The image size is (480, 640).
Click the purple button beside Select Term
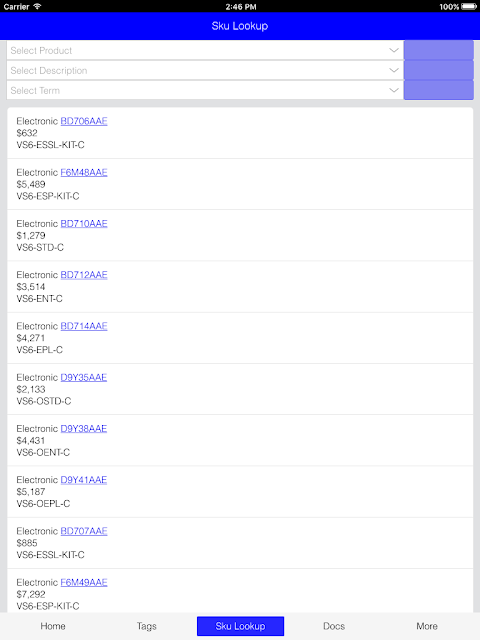(x=439, y=90)
